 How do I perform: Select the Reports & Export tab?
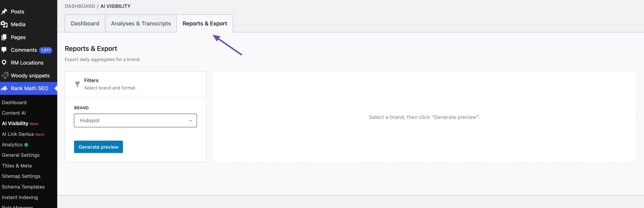point(205,23)
